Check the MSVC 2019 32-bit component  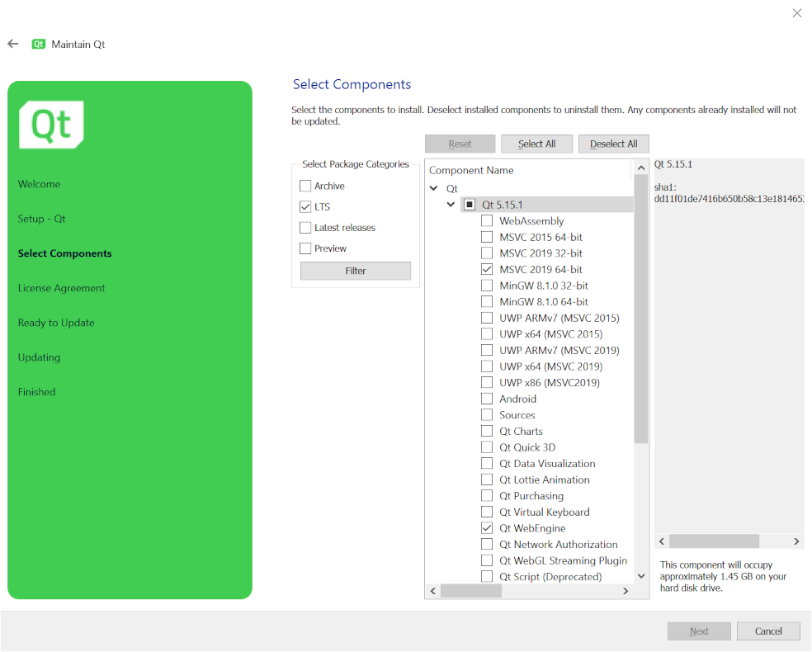[487, 253]
